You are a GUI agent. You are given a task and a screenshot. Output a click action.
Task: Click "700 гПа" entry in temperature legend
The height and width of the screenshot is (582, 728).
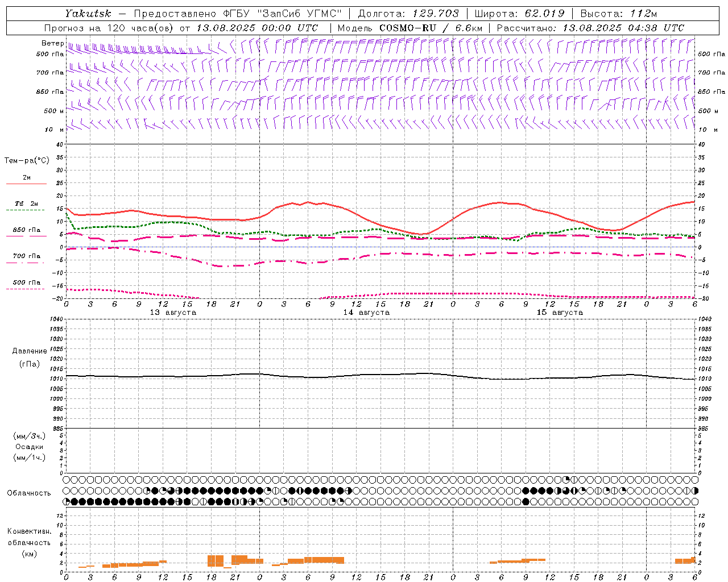[27, 256]
